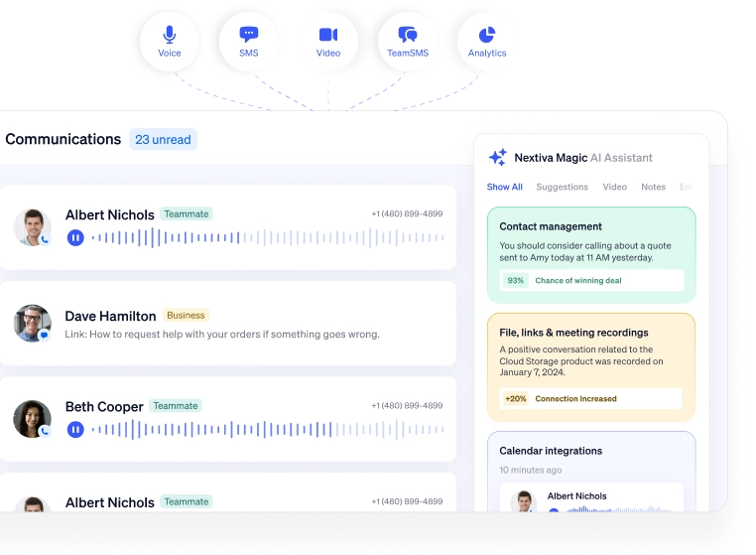
Task: Seek within Albert Nichols' first audio waveform
Action: pos(268,237)
